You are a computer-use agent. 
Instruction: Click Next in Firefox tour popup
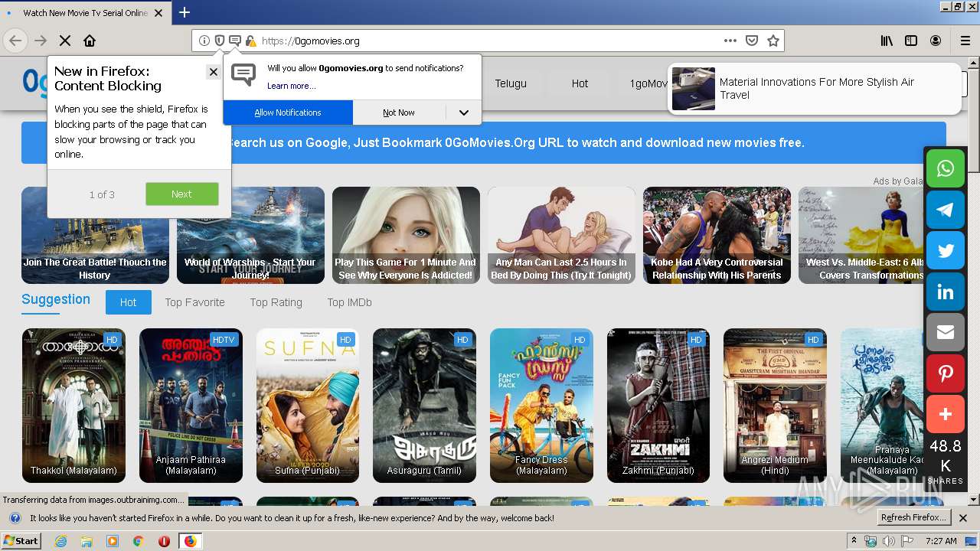(x=181, y=194)
